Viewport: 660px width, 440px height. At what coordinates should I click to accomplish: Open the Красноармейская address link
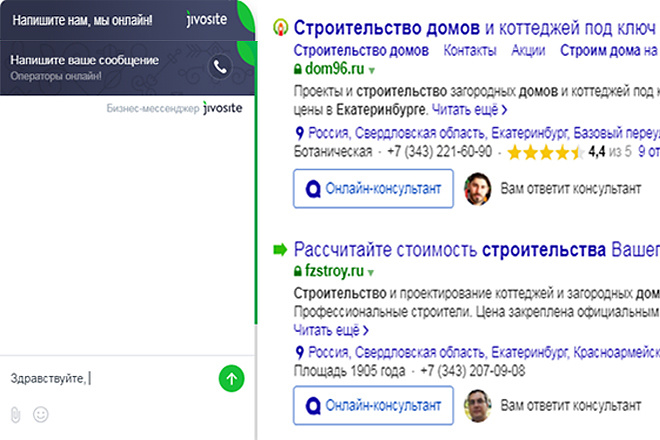coord(483,352)
